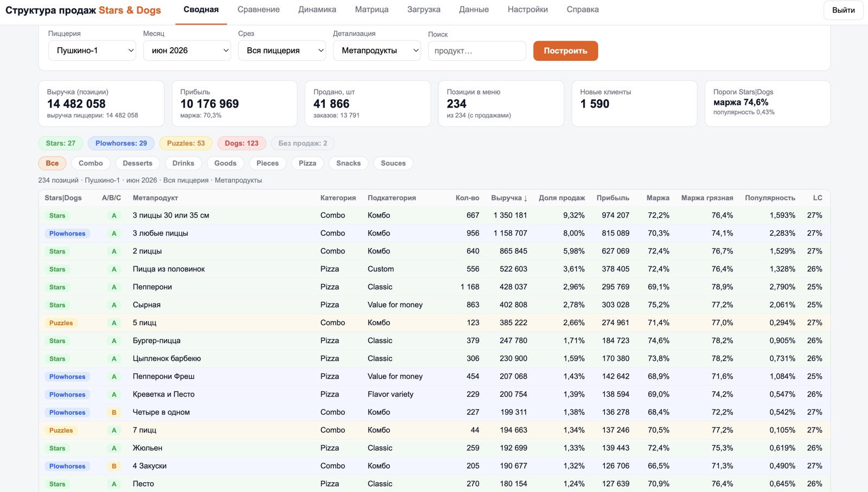Filter by the Drinks category chip

click(x=183, y=163)
